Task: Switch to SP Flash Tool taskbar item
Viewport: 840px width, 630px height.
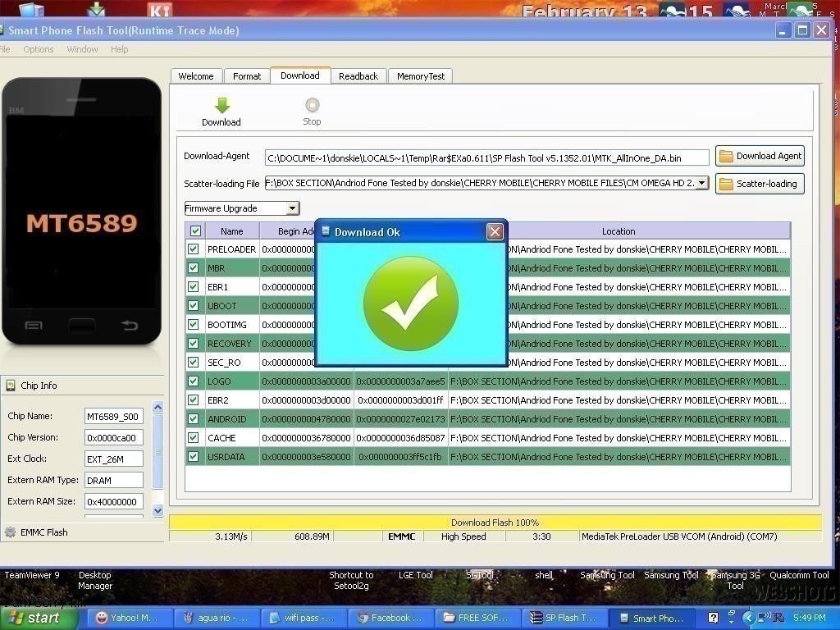Action: [564, 618]
